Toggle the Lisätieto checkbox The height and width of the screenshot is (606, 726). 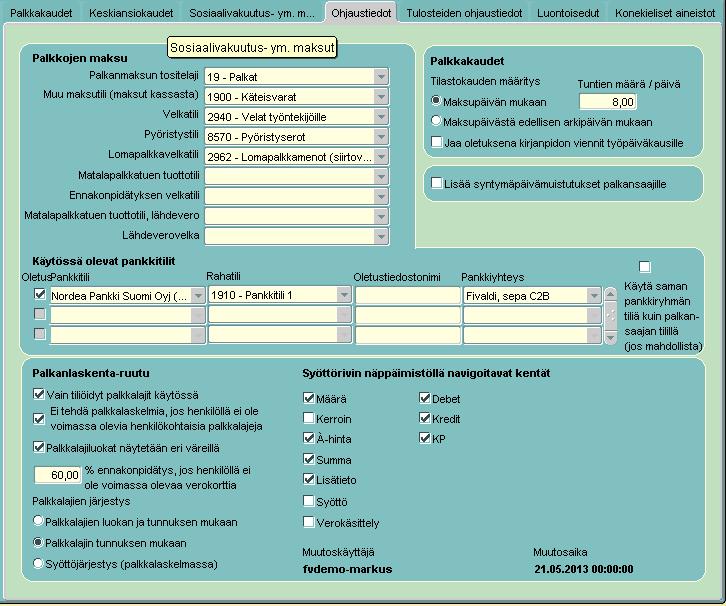coord(309,479)
